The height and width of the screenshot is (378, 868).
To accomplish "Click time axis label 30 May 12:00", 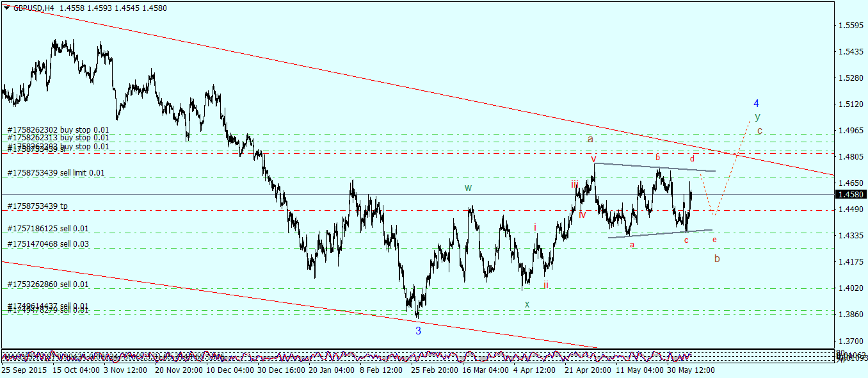I will [691, 370].
